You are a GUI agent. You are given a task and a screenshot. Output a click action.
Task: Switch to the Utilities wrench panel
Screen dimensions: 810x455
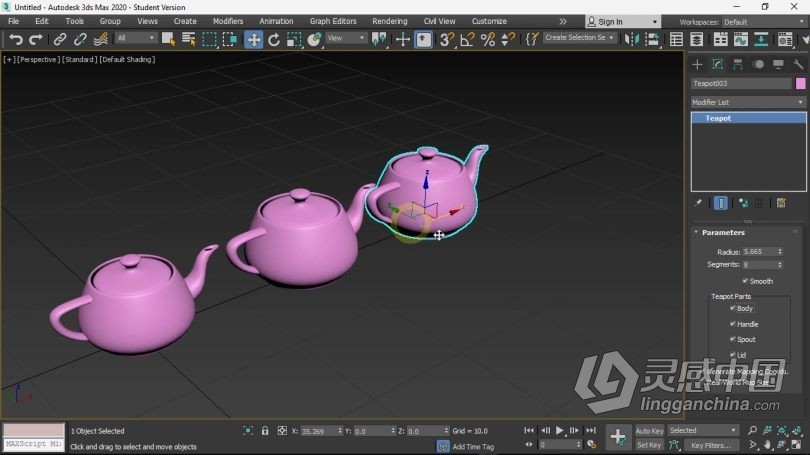[798, 64]
